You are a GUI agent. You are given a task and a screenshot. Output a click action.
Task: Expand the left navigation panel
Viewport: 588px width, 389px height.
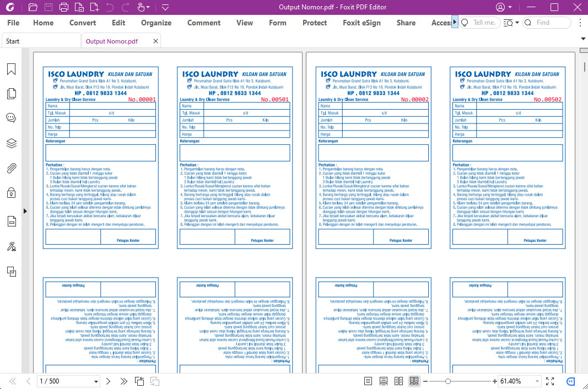24,211
